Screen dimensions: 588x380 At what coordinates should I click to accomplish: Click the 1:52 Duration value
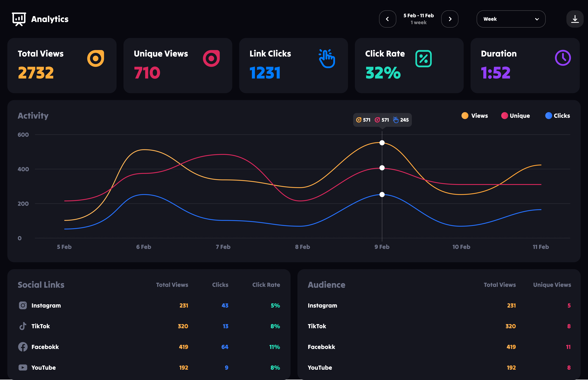496,73
